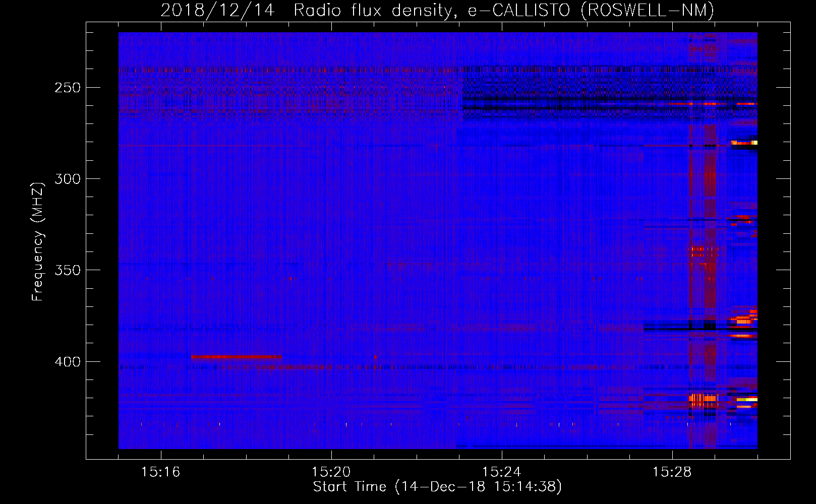The image size is (816, 504).
Task: Click the 400 frequency tick label
Action: point(68,362)
